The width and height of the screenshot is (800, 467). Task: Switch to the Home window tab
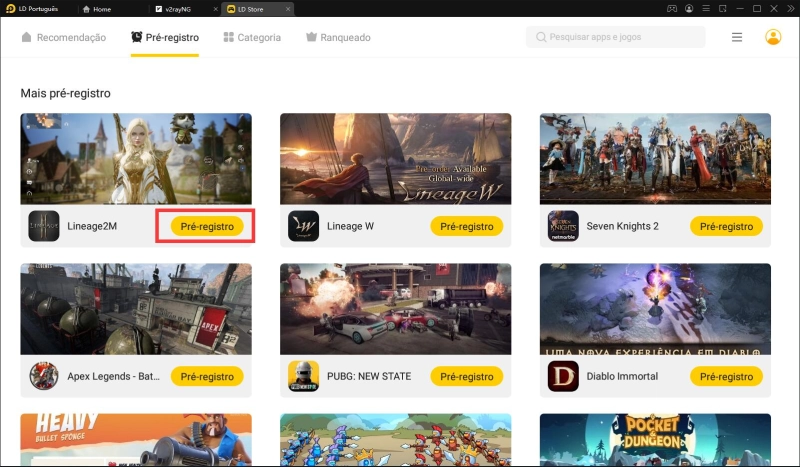pos(101,9)
